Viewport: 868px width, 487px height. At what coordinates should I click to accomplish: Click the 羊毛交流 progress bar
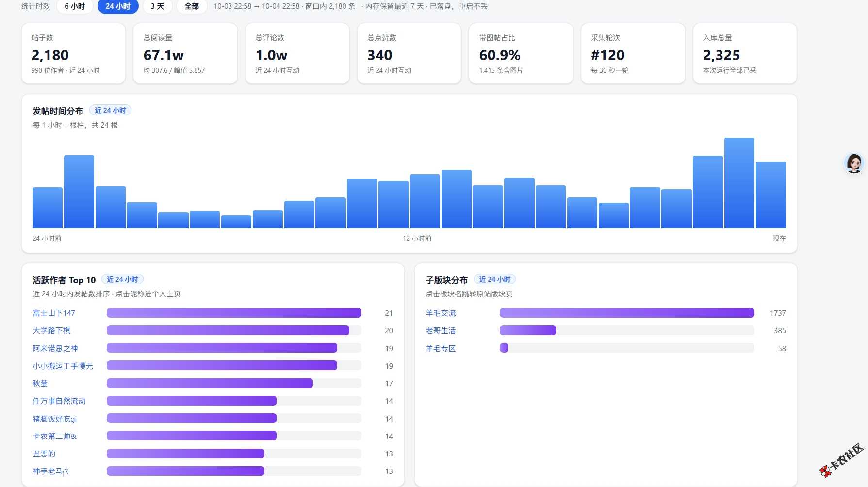(x=627, y=313)
